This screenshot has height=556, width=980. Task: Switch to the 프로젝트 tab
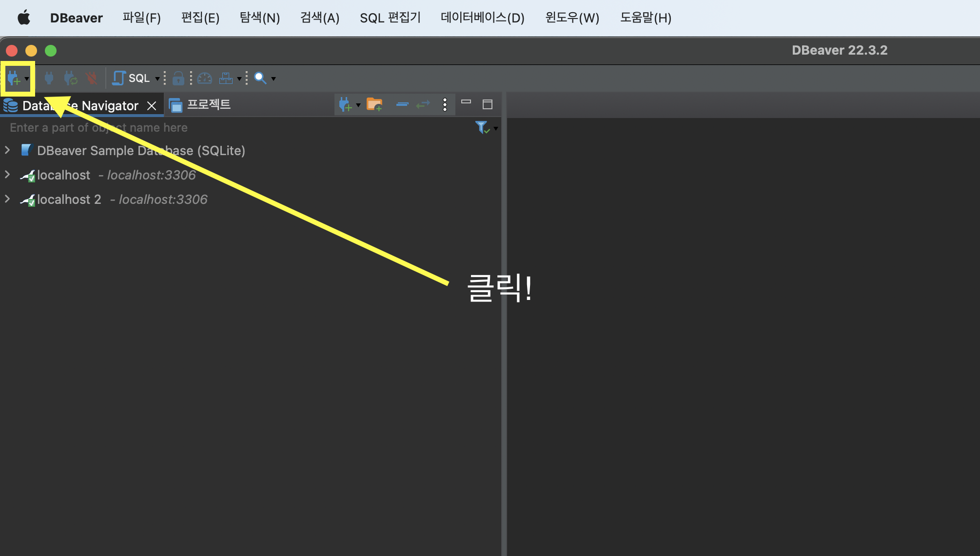(200, 105)
